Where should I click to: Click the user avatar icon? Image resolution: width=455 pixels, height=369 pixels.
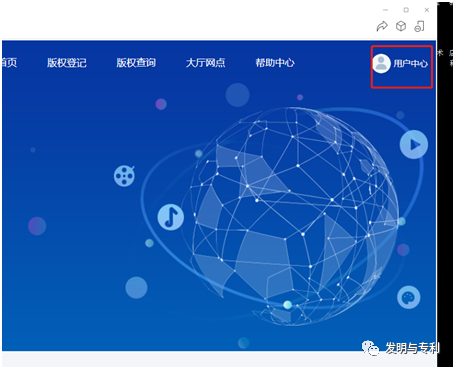click(381, 63)
